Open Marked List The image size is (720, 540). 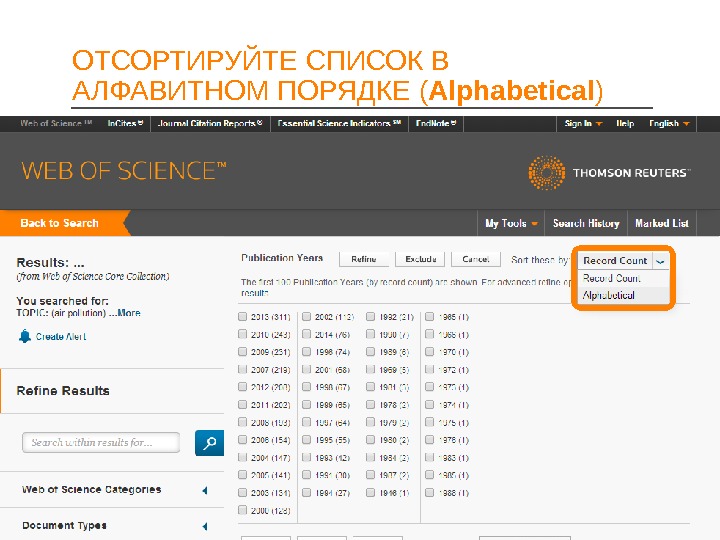point(662,223)
